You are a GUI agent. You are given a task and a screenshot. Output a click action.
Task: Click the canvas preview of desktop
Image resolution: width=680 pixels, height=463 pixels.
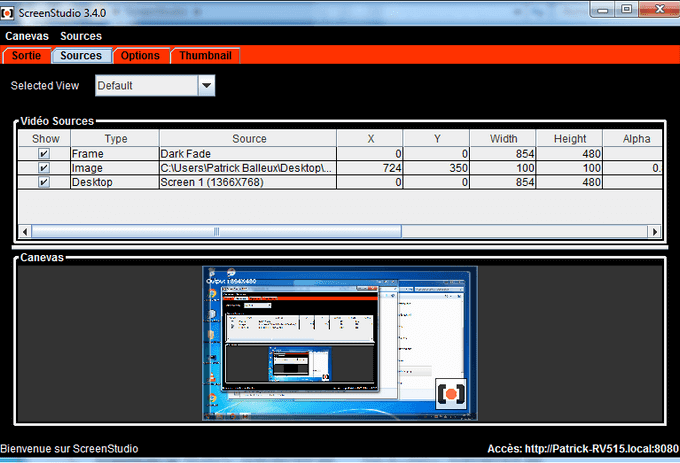point(340,343)
